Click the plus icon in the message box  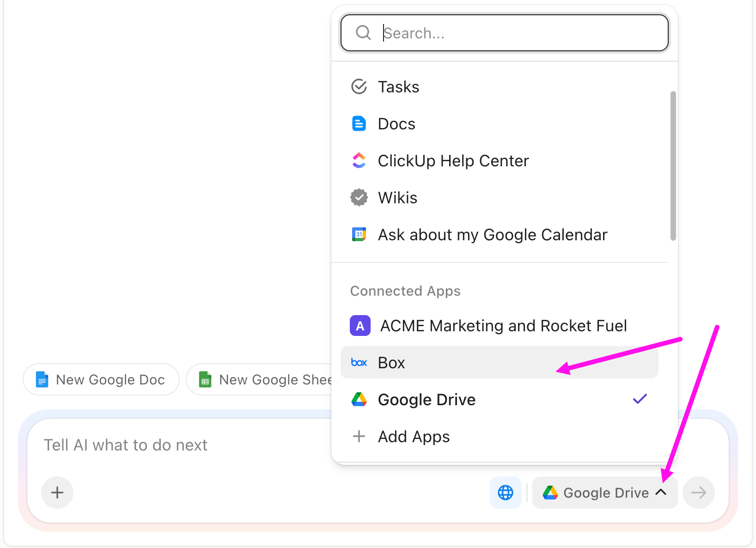[x=57, y=493]
